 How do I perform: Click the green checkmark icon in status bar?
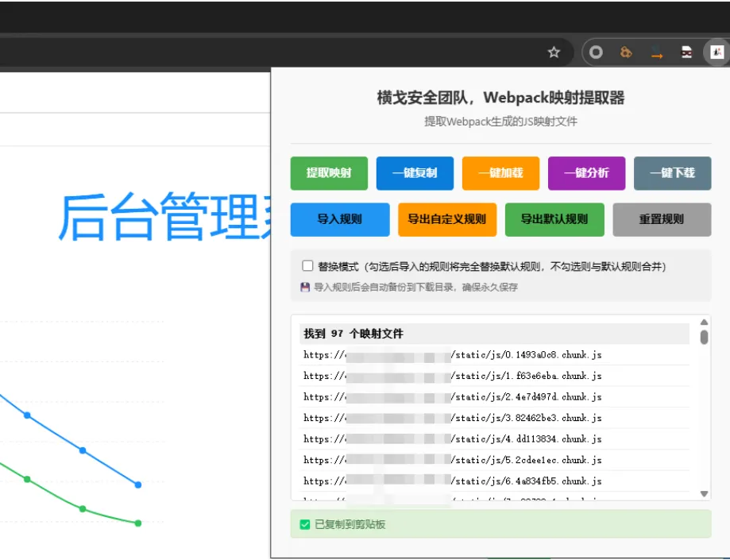click(x=305, y=524)
